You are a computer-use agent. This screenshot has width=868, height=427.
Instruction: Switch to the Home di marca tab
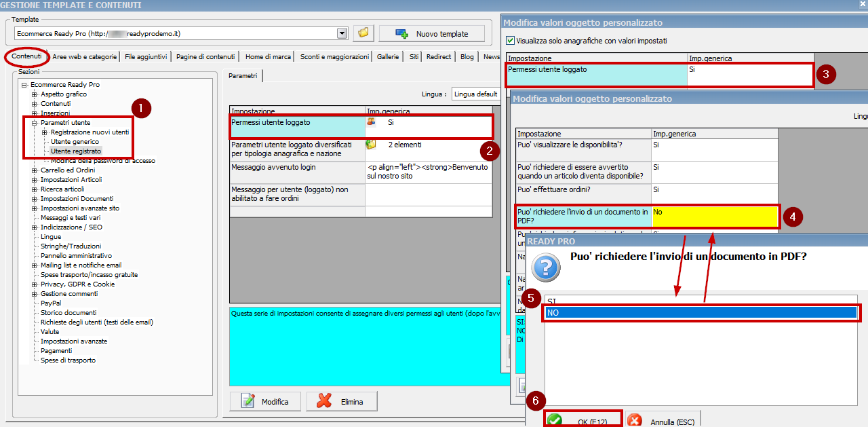[267, 57]
